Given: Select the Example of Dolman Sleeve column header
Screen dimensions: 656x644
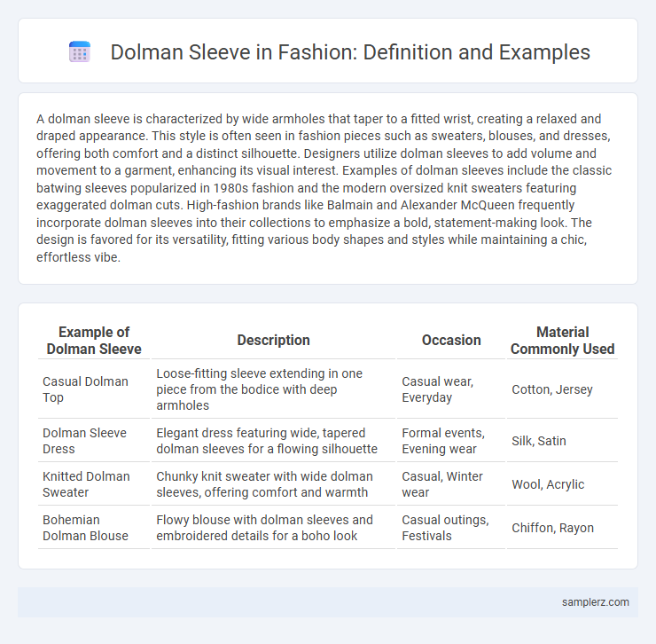Looking at the screenshot, I should point(94,341).
